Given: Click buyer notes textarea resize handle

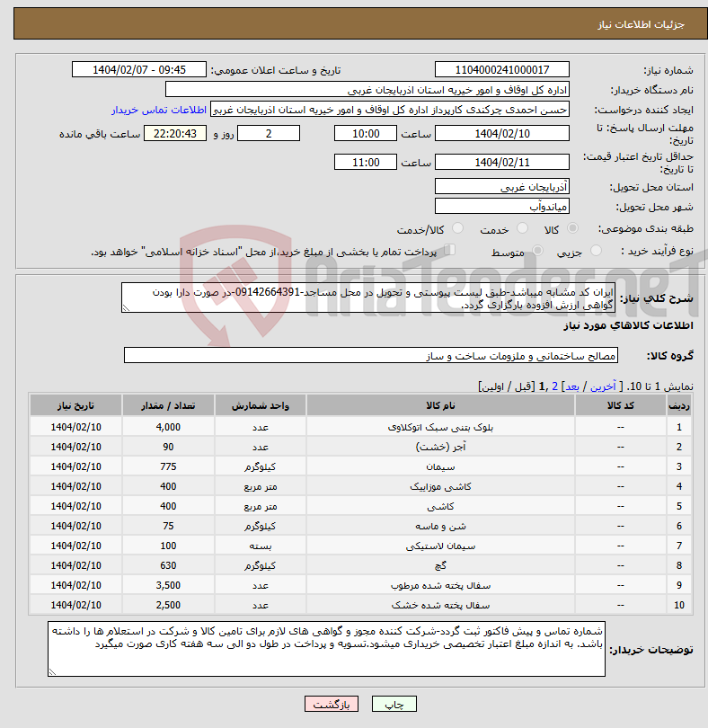Looking at the screenshot, I should [x=52, y=671].
